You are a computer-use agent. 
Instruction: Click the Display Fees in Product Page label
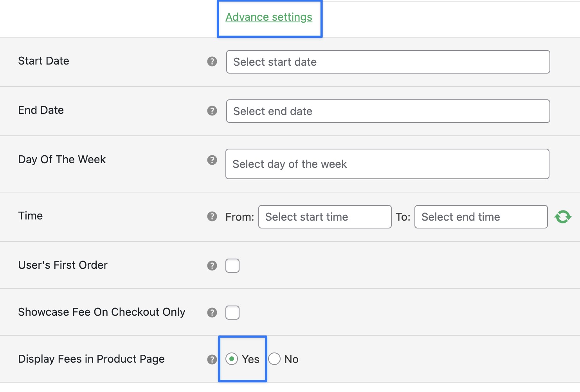(x=91, y=359)
